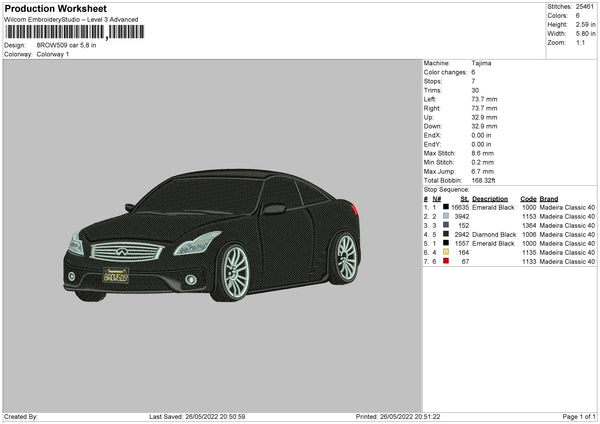Click the Max Stitch value '8.6 mm'

(x=483, y=153)
